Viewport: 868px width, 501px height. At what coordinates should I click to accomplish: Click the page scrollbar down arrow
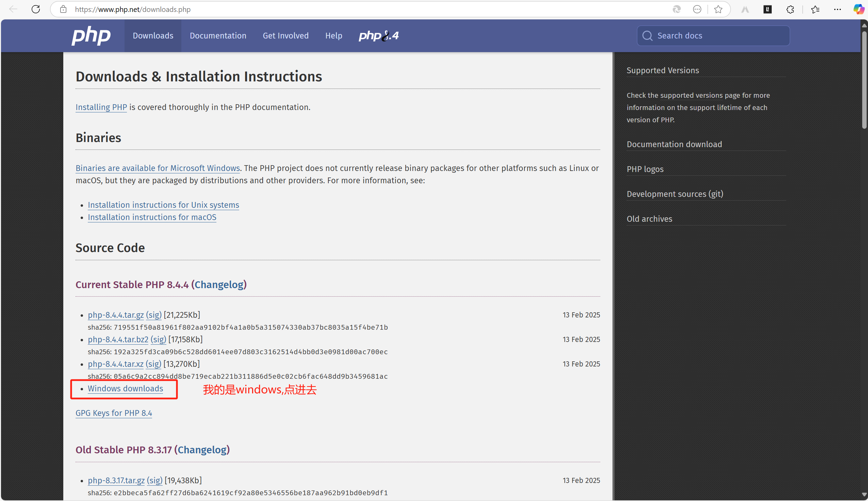864,495
